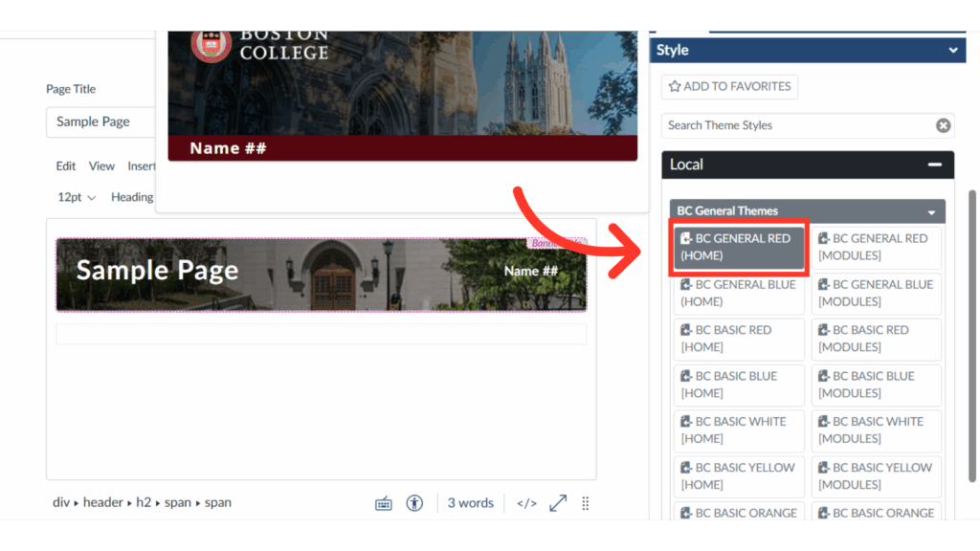Open the Insert menu
Image resolution: width=980 pixels, height=551 pixels.
[x=142, y=166]
